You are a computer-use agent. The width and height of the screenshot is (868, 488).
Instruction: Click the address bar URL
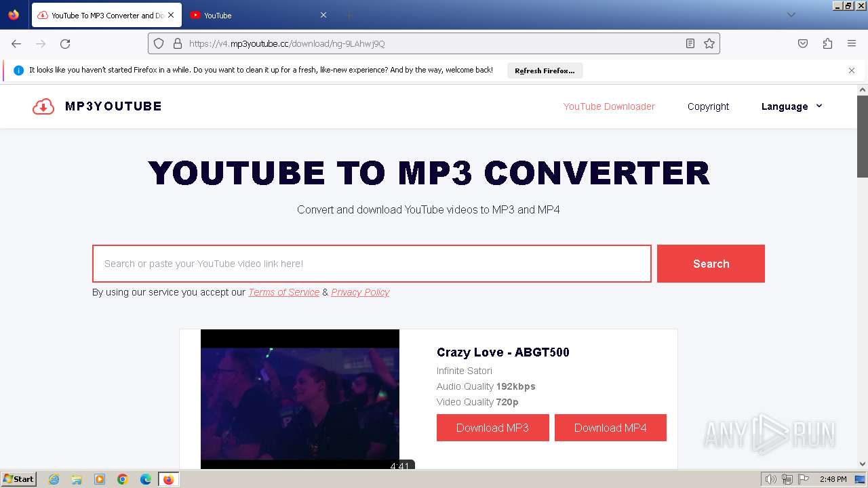click(x=287, y=43)
